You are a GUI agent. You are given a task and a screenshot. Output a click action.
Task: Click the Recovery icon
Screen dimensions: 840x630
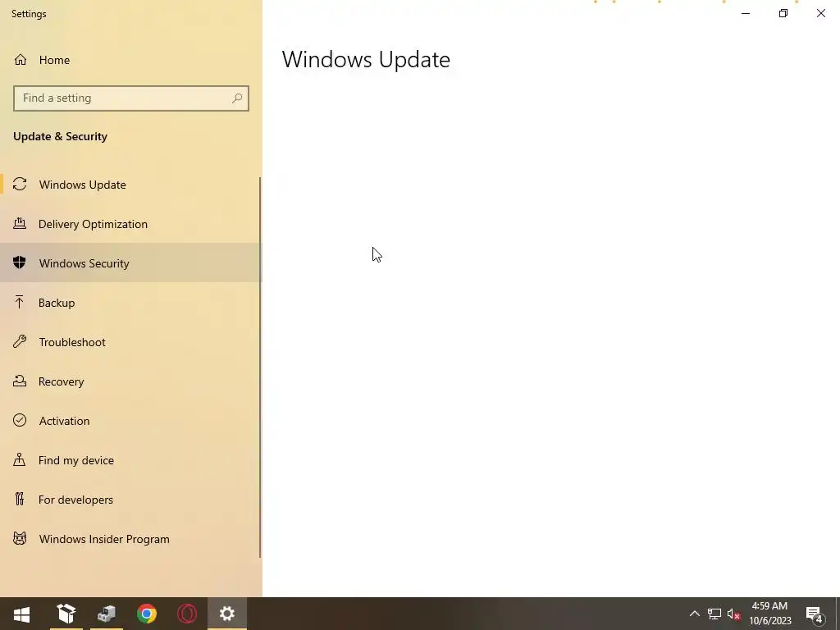(x=20, y=381)
